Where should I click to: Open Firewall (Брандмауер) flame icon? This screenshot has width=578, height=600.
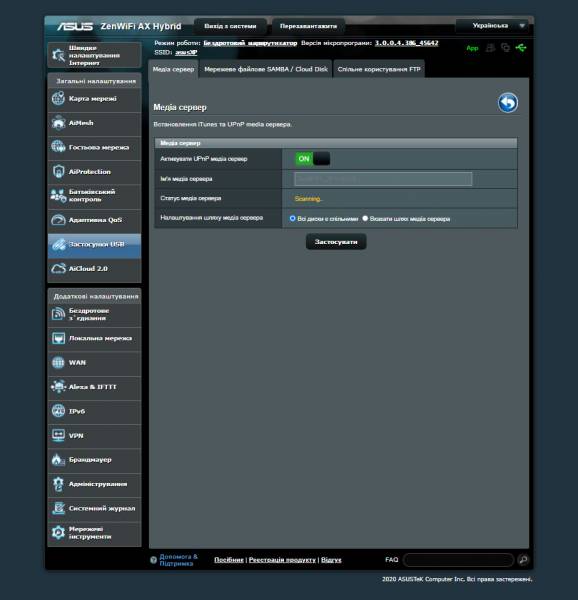pos(58,460)
